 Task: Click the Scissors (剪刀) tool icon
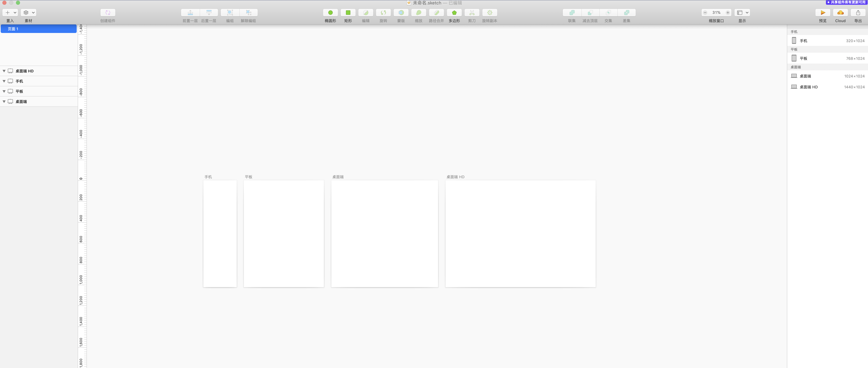[471, 13]
